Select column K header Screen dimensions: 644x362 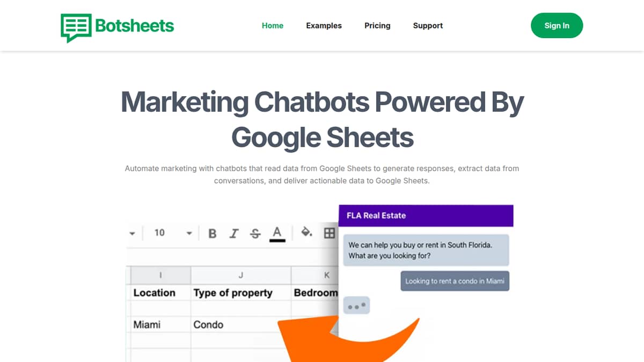click(x=315, y=275)
